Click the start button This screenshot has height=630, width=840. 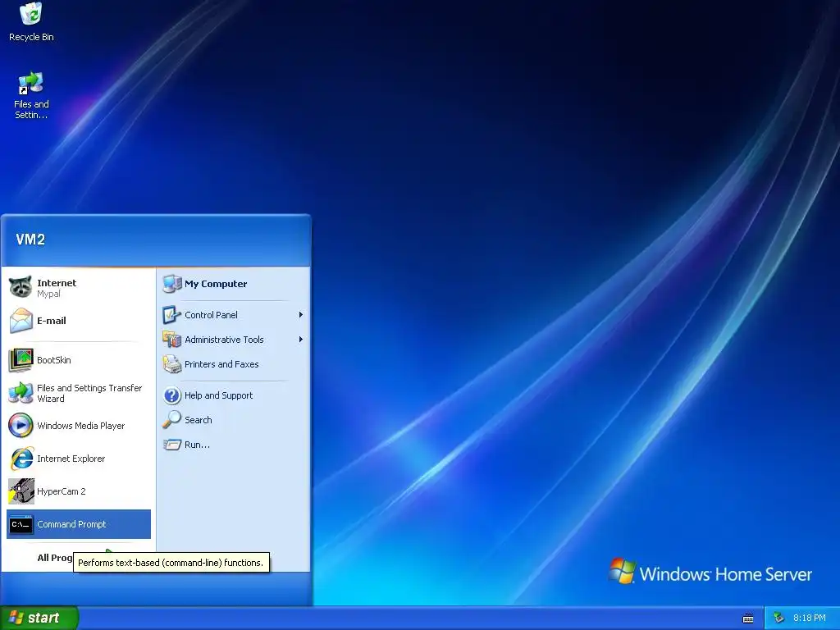click(x=39, y=619)
